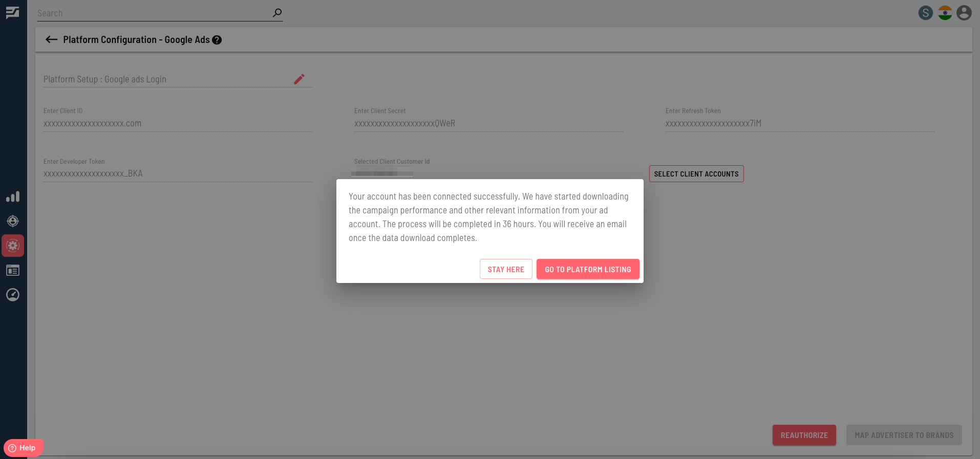The width and height of the screenshot is (980, 459).
Task: Open the user profile icon
Action: (964, 13)
